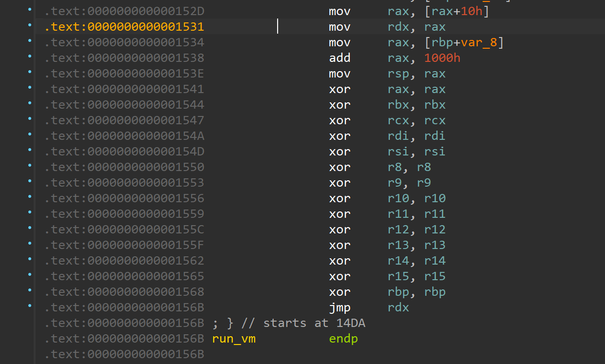Click the var_8 operand reference
Viewport: 605px width, 364px height.
(479, 42)
